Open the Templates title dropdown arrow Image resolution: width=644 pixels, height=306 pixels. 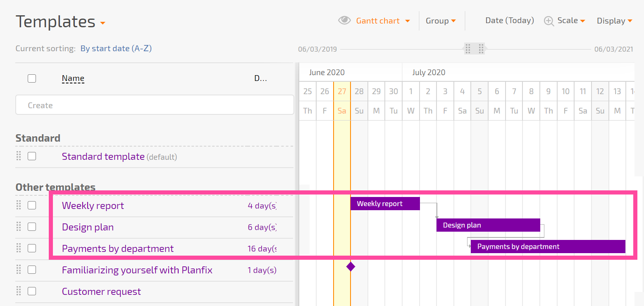(x=103, y=23)
